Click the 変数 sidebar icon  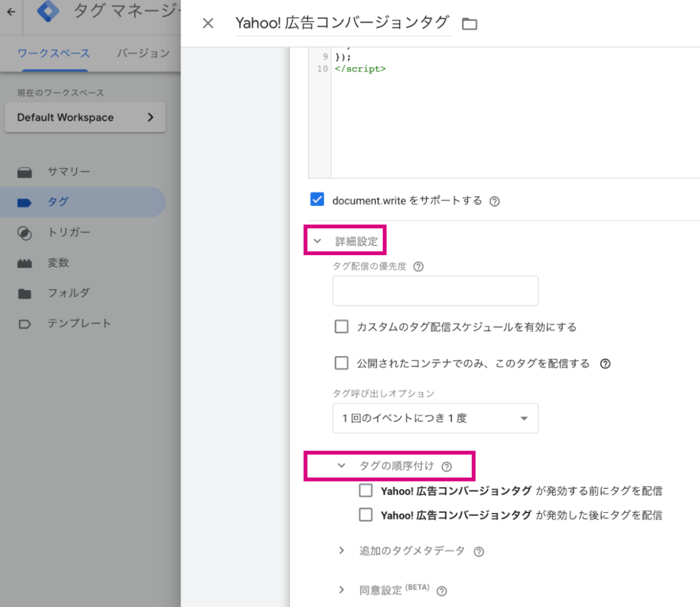pos(24,263)
